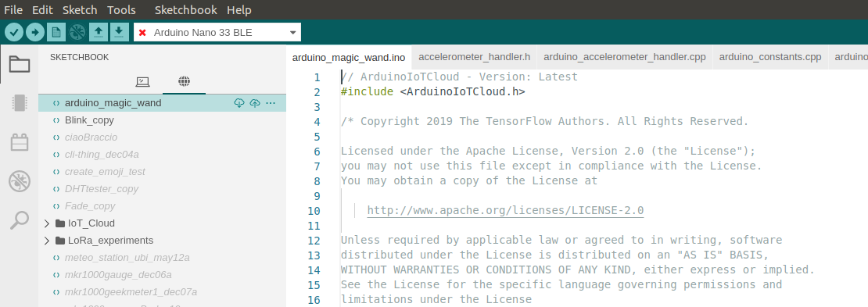Image resolution: width=868 pixels, height=307 pixels.
Task: Open the Arduino Nano 33 BLE board dropdown
Action: pyautogui.click(x=217, y=32)
